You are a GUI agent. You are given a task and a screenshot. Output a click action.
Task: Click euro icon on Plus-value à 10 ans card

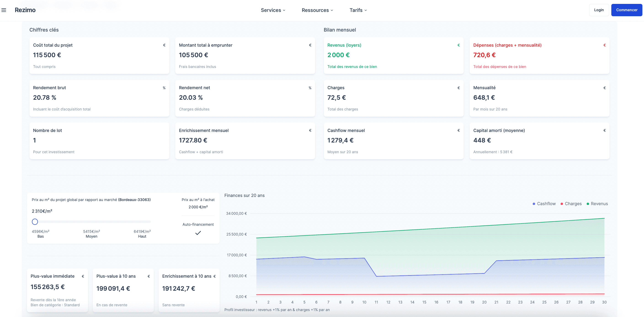(149, 277)
